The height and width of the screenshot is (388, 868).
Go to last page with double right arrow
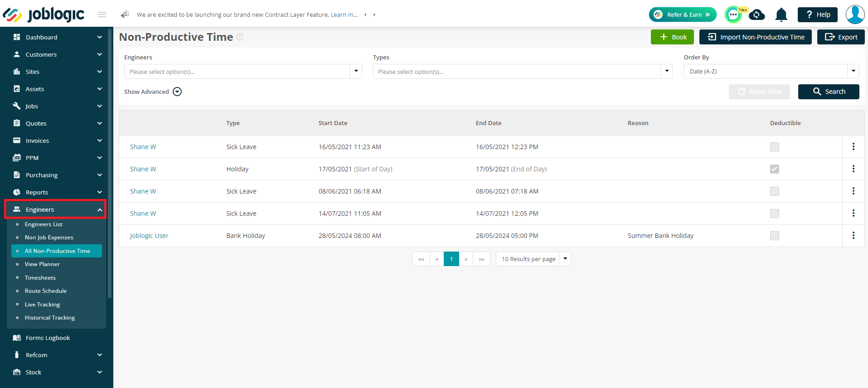click(481, 259)
